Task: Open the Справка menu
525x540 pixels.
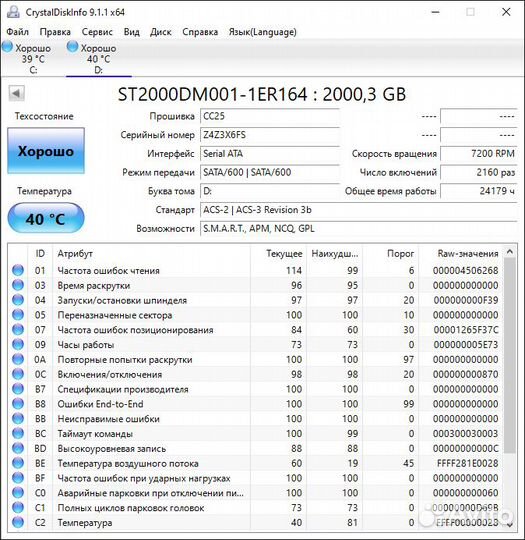Action: point(200,32)
